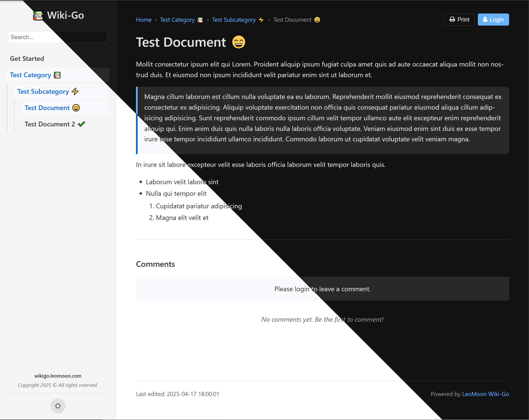The image size is (529, 420).
Task: Open Test Document in sidebar tree
Action: coord(47,108)
